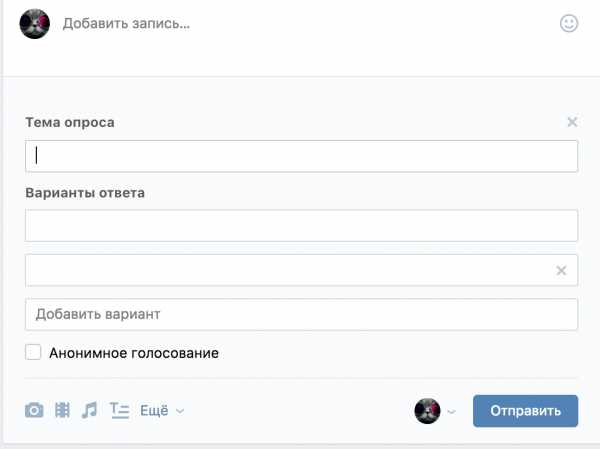Attach a photo with camera icon
The height and width of the screenshot is (449, 600).
tap(34, 410)
